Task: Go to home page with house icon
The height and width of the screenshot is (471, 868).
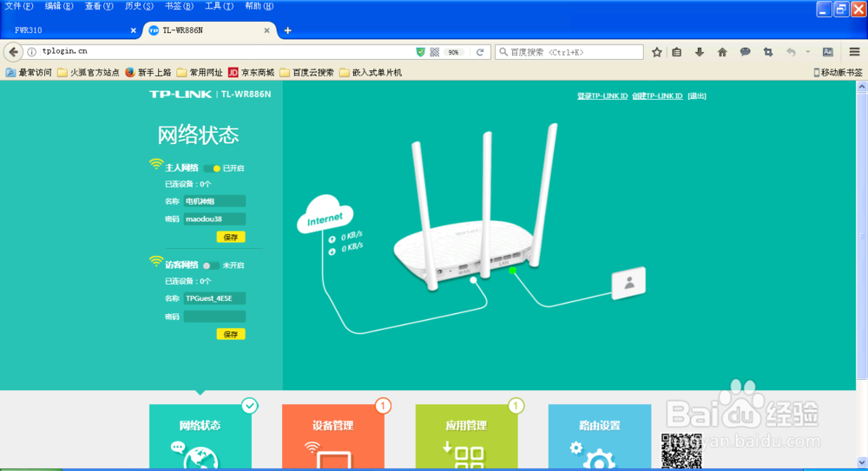Action: point(722,52)
